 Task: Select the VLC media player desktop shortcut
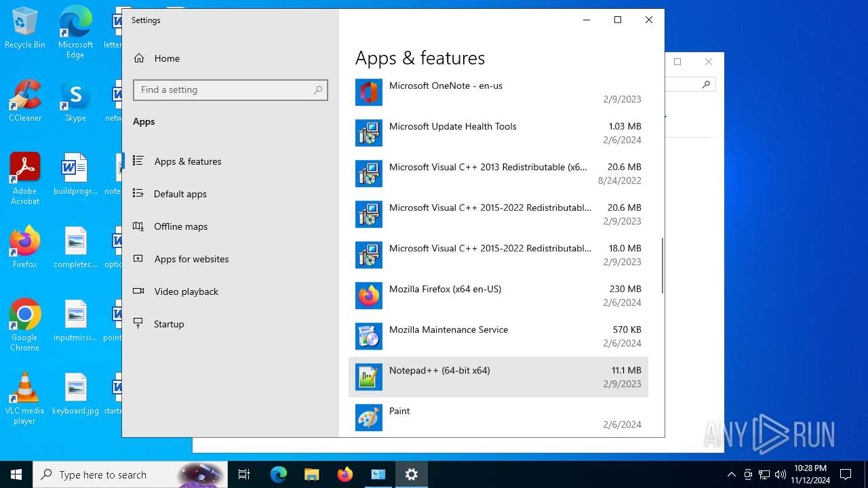[25, 399]
